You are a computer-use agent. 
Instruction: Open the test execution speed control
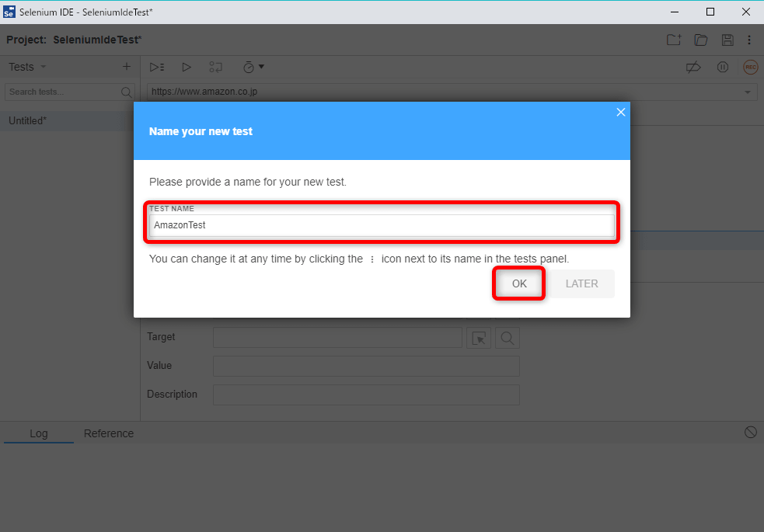click(x=253, y=67)
